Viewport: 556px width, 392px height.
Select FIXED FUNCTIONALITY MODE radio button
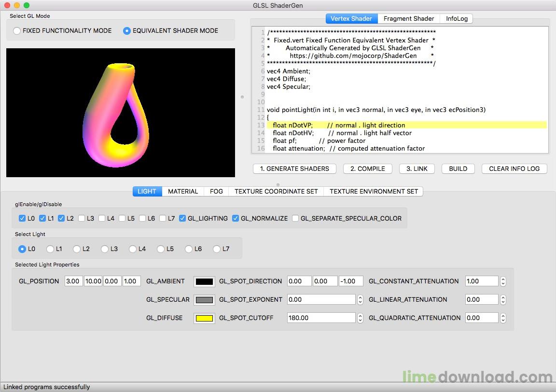pos(17,31)
